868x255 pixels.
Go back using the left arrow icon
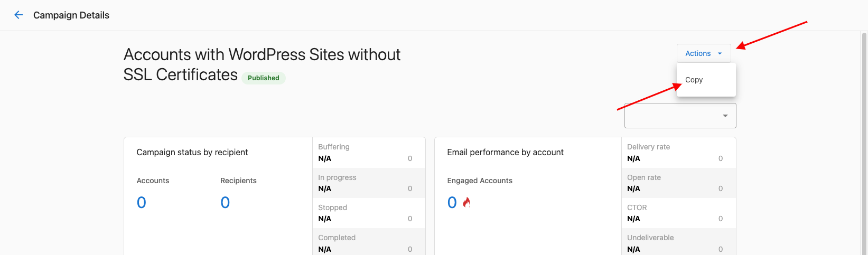[x=18, y=15]
